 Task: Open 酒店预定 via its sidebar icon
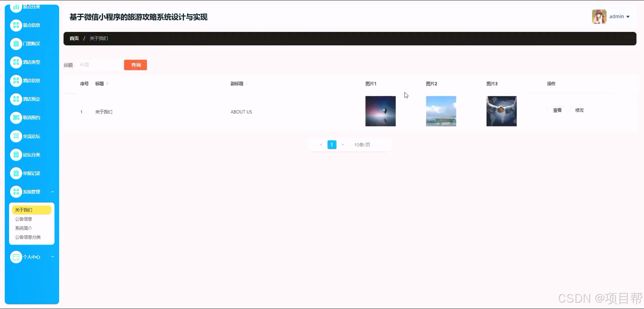[x=16, y=99]
